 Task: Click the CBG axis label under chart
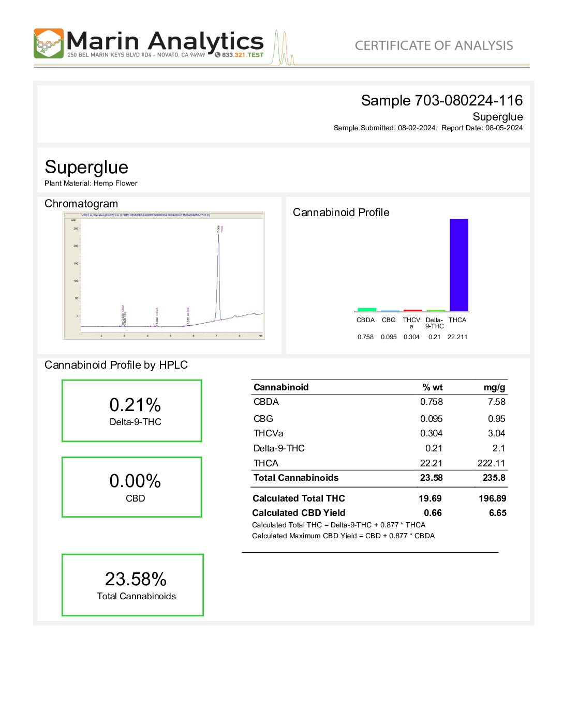coord(389,320)
